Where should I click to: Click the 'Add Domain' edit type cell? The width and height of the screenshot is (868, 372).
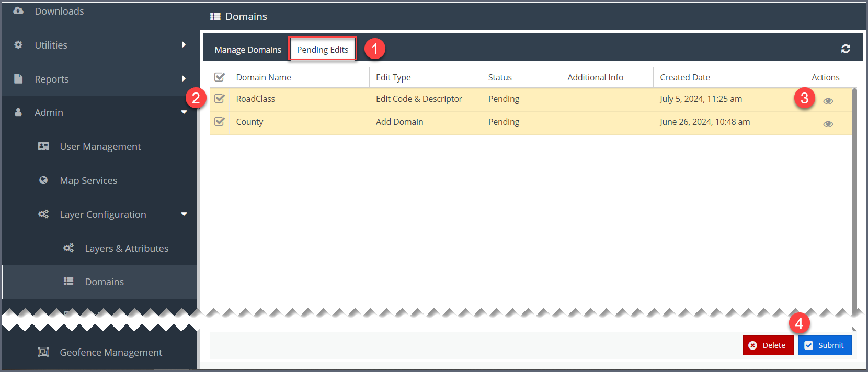pos(399,122)
